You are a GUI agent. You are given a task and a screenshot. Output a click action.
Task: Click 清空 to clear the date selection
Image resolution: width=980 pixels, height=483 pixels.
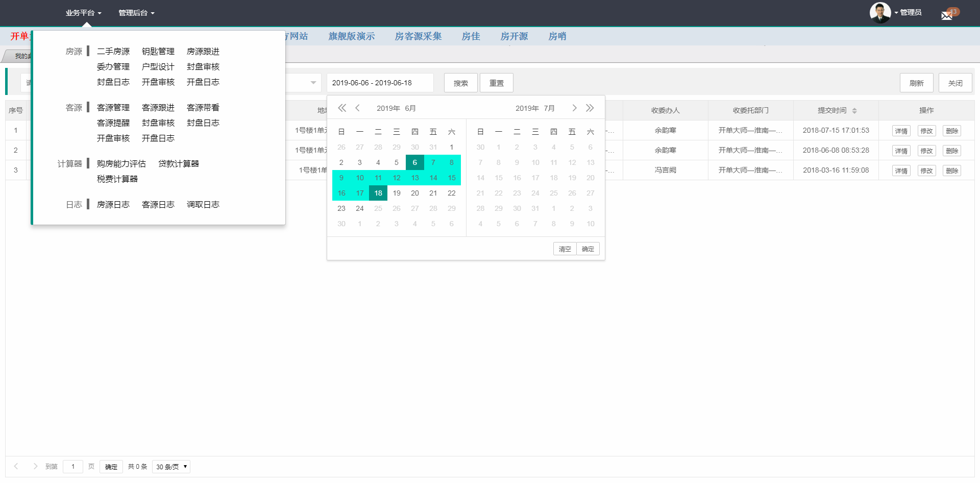click(565, 249)
